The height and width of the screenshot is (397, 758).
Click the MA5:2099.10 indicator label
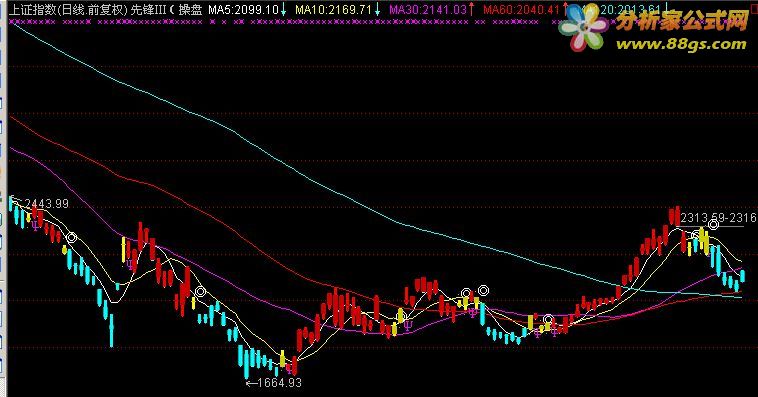point(244,10)
